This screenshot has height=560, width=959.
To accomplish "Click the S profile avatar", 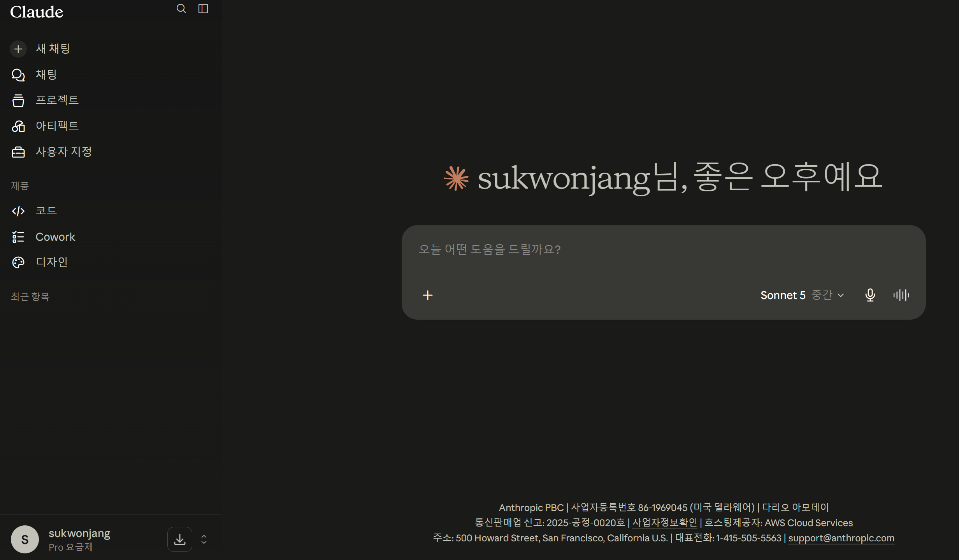I will coord(25,539).
